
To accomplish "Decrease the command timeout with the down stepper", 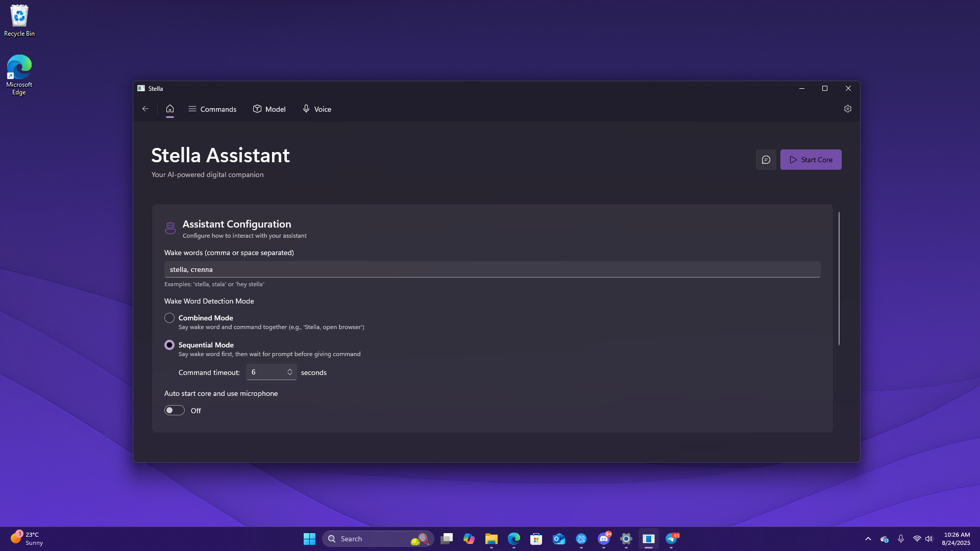I will coord(289,374).
